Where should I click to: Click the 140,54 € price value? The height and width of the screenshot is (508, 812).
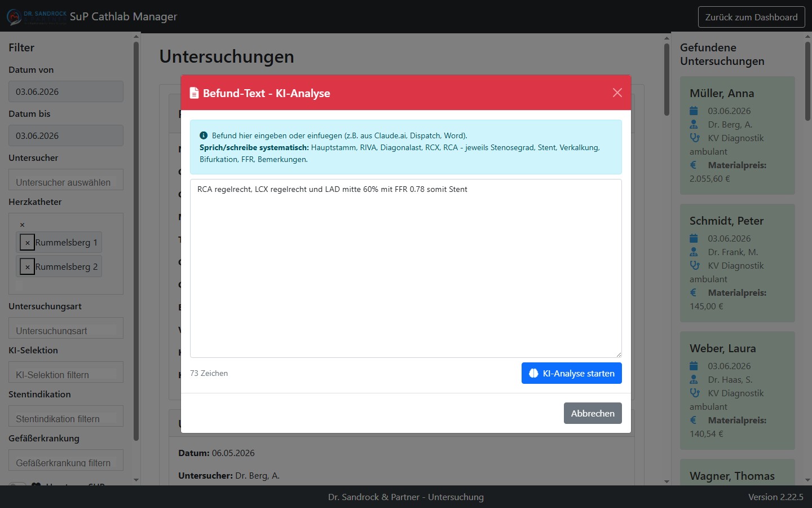point(707,433)
